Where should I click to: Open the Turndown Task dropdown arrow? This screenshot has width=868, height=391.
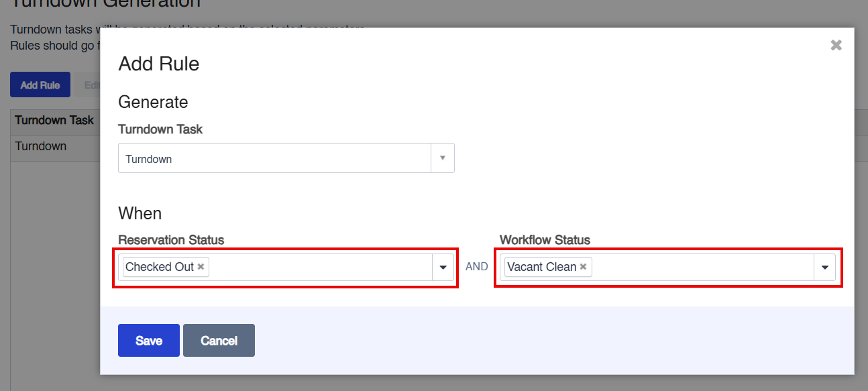pyautogui.click(x=442, y=158)
